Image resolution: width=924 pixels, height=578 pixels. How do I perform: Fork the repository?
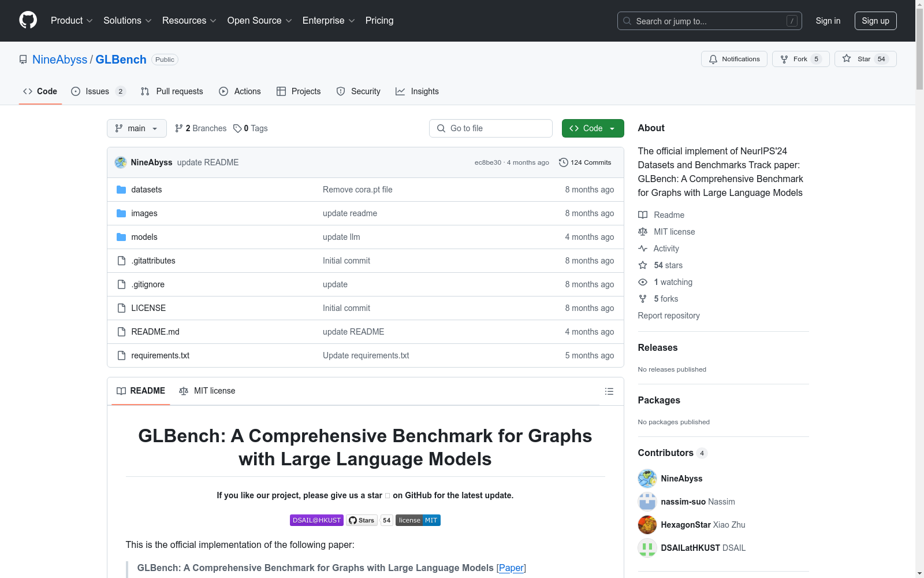[x=800, y=59]
